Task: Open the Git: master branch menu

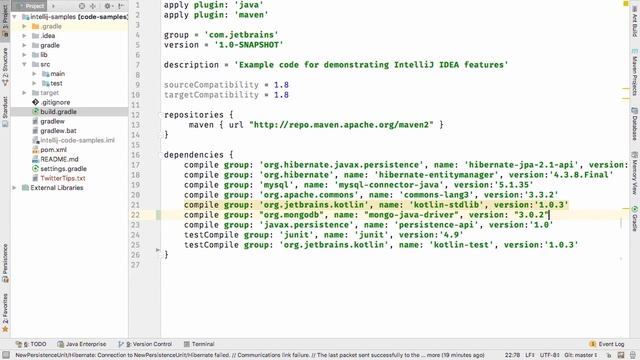Action: (581, 355)
